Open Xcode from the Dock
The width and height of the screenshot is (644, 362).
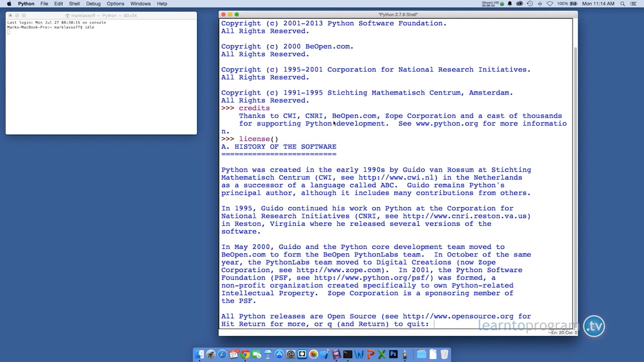[x=325, y=354]
